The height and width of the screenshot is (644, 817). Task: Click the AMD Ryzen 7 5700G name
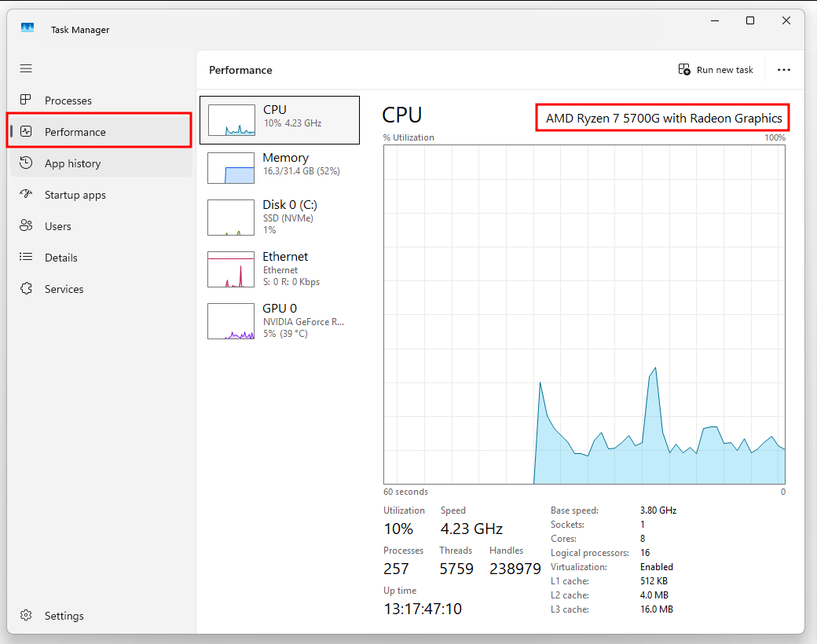tap(664, 119)
